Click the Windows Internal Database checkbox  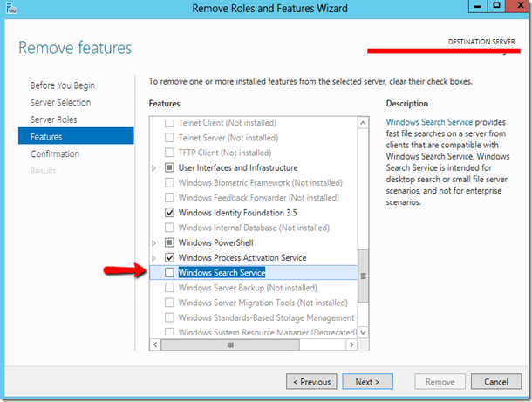pos(169,228)
